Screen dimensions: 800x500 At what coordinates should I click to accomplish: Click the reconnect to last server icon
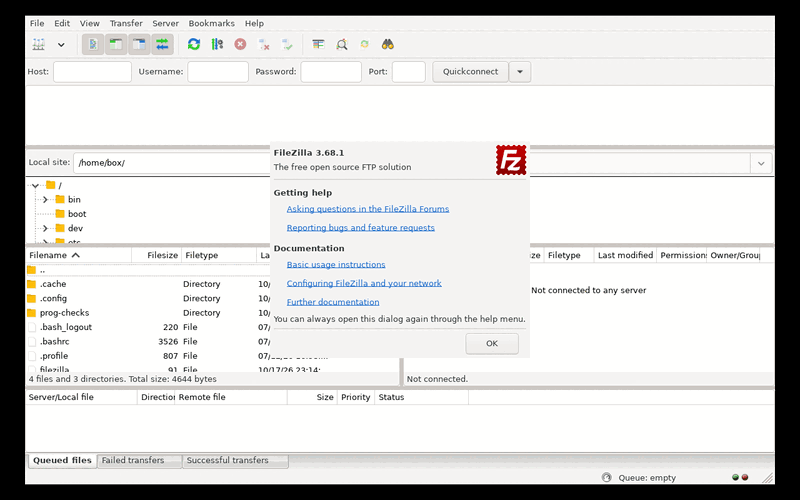287,44
